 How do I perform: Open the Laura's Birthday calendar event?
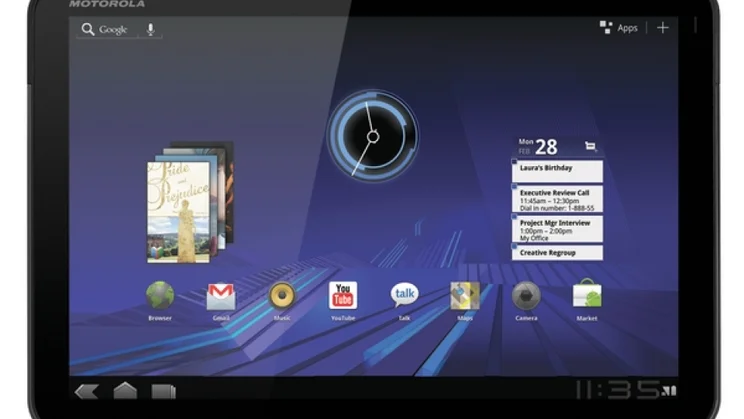point(559,170)
